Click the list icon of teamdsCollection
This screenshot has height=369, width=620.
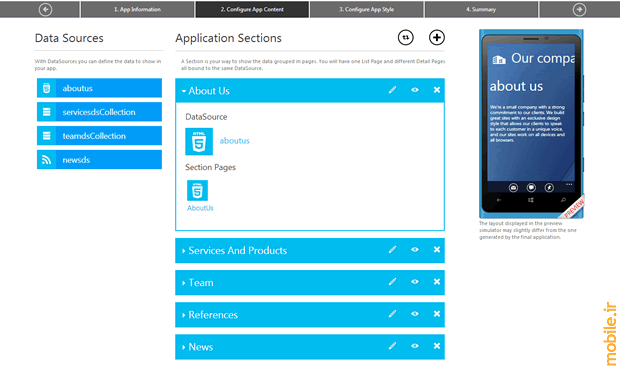pos(46,136)
